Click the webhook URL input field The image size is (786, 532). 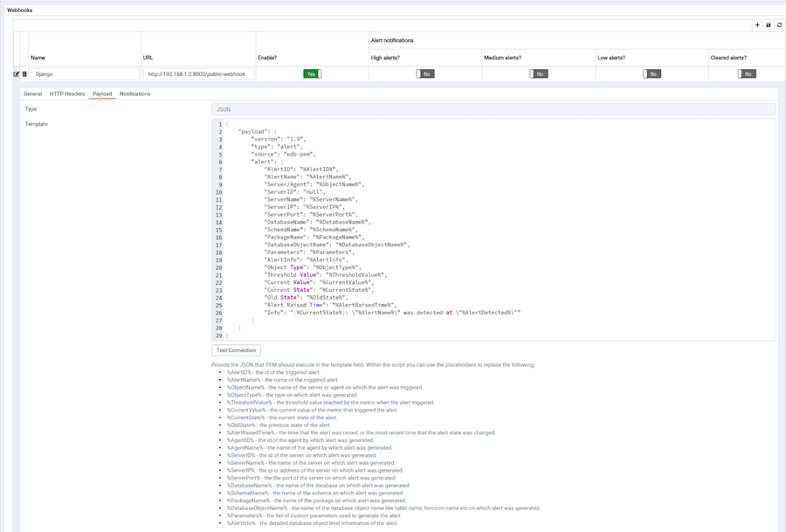pyautogui.click(x=198, y=74)
